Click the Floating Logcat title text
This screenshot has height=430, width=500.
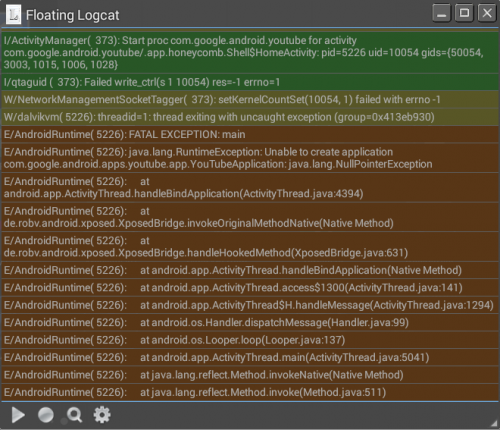point(73,15)
